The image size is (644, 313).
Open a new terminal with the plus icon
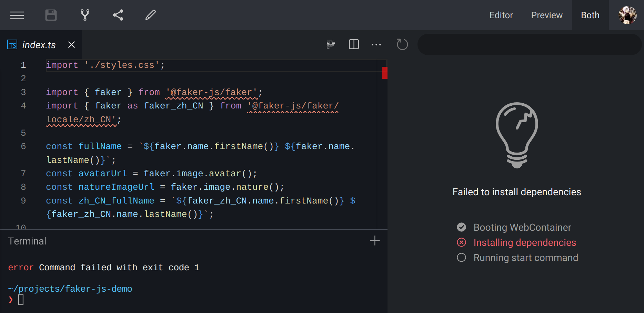(x=374, y=241)
